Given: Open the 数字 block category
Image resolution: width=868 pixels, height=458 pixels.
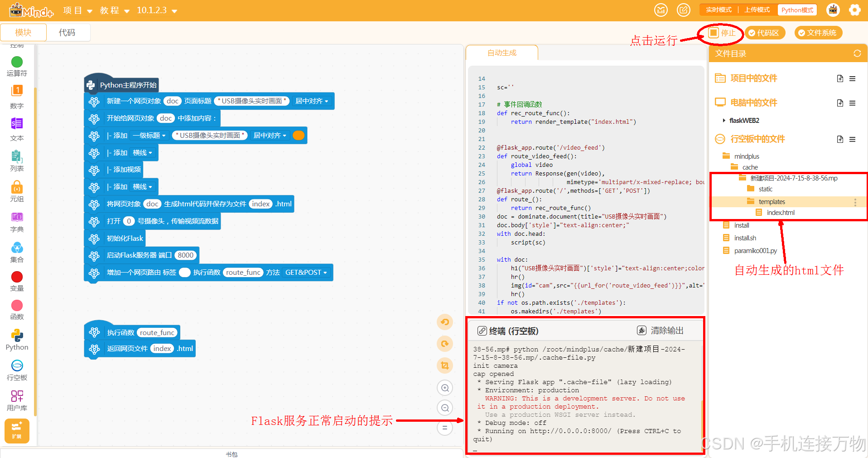Looking at the screenshot, I should coord(17,97).
